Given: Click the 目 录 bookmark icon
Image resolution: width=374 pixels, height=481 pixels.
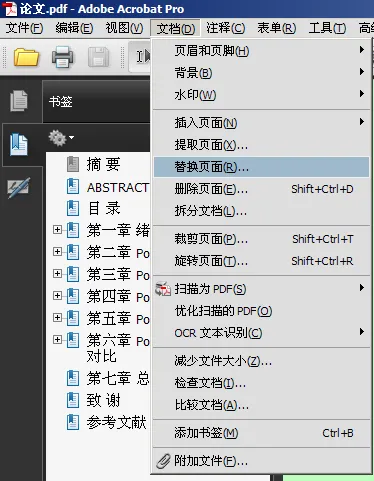Looking at the screenshot, I should [73, 208].
